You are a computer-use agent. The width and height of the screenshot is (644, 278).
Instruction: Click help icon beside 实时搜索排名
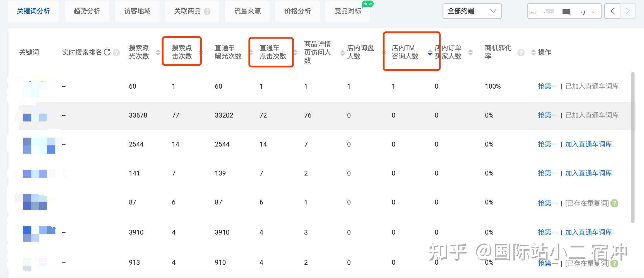[116, 52]
